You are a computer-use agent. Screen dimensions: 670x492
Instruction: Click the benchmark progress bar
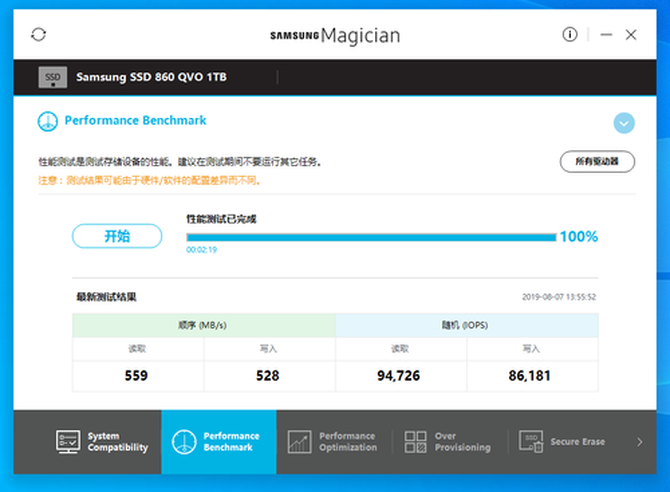370,237
